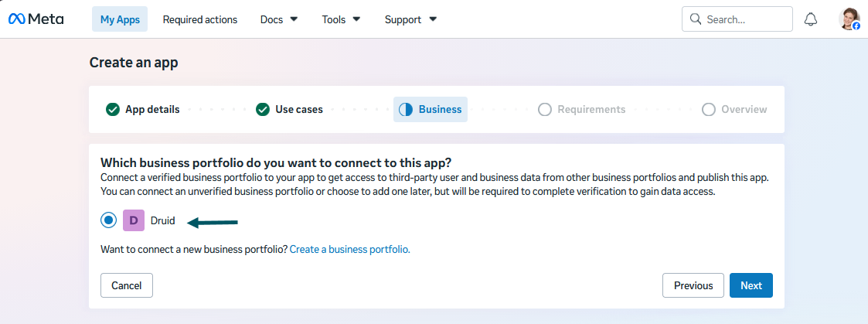The height and width of the screenshot is (324, 868).
Task: Select the Business step
Action: coord(431,110)
